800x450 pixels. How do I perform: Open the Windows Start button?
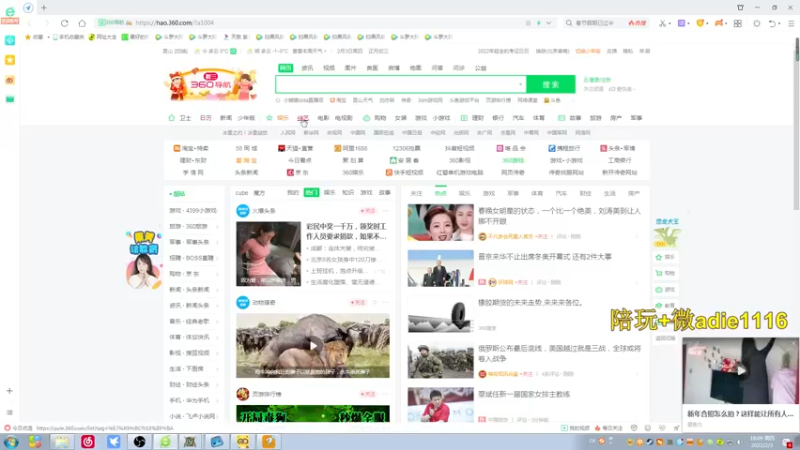[11, 442]
